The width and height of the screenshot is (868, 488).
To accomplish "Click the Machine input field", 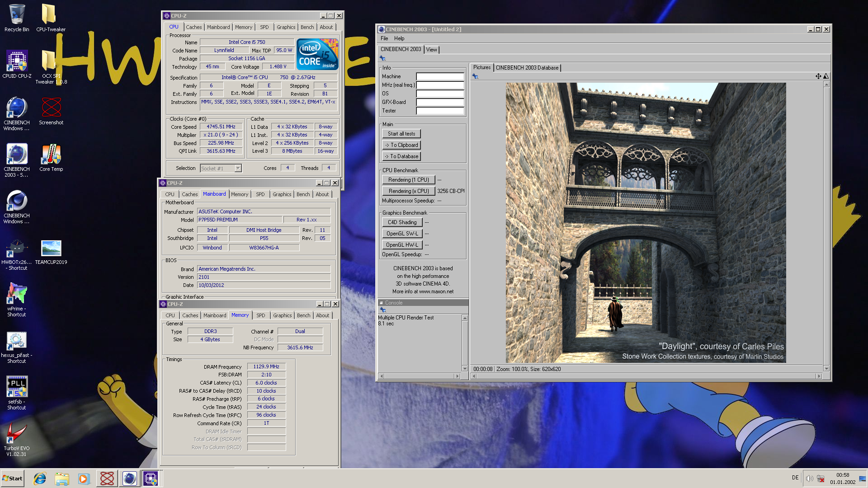I will 440,76.
